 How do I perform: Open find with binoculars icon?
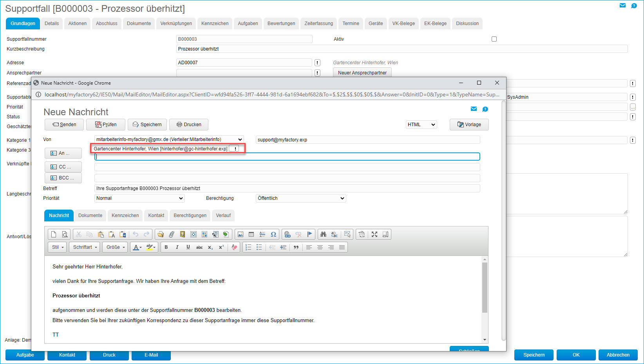click(x=323, y=234)
